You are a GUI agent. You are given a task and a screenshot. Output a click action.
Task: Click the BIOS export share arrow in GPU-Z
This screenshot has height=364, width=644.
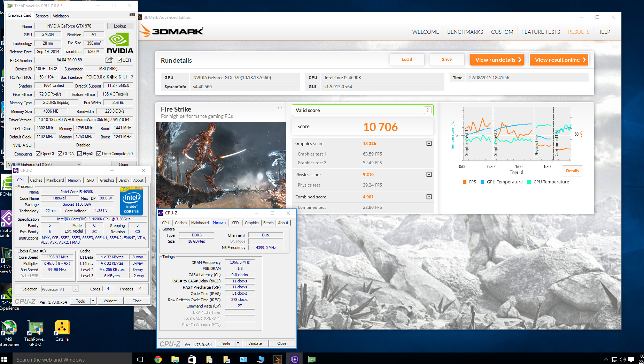[x=109, y=60]
